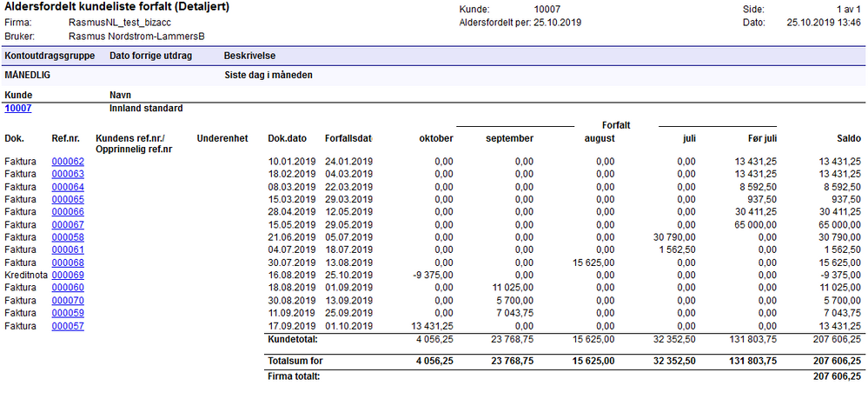
Task: Open invoice reference 000066
Action: [x=68, y=212]
